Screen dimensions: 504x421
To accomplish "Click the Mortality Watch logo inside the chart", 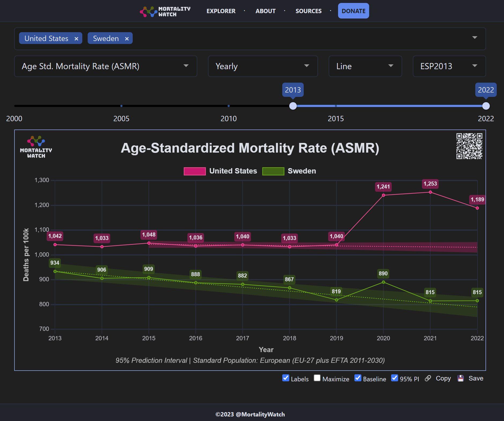I will (x=36, y=147).
